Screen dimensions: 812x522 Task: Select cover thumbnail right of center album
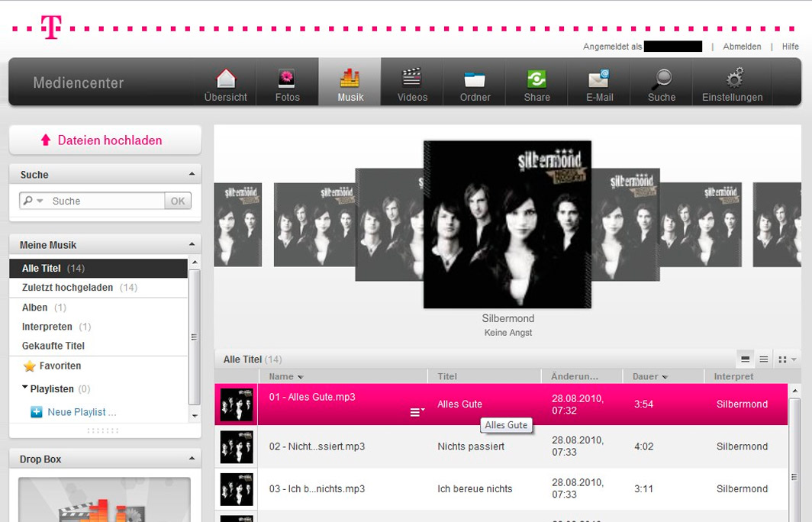[x=626, y=224]
